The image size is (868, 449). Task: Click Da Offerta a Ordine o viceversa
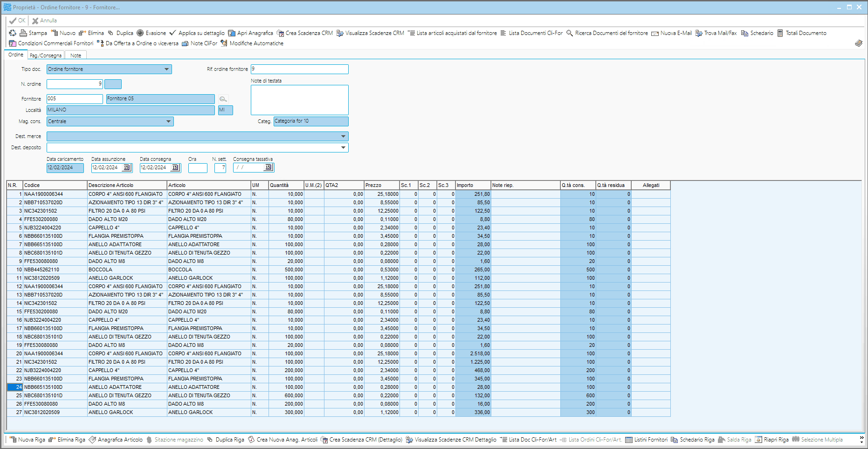[138, 43]
